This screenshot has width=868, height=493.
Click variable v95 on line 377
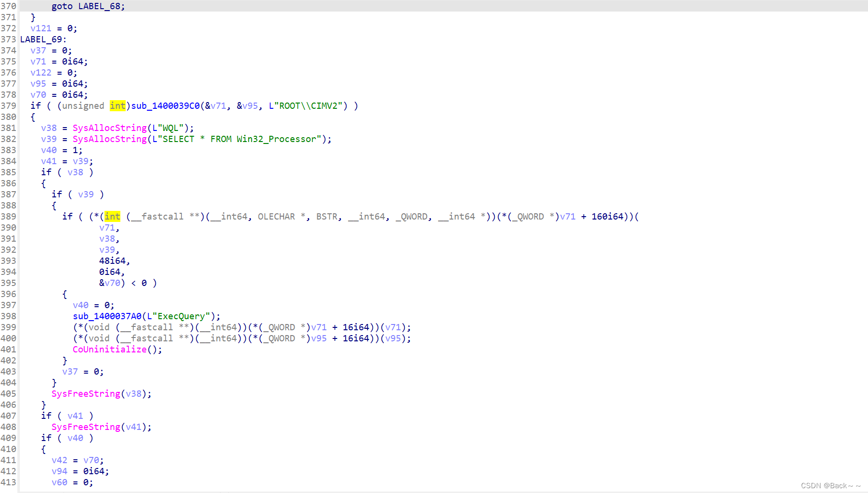(39, 84)
